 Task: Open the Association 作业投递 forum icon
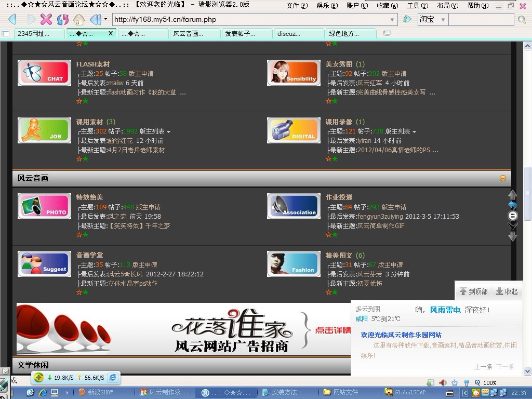[x=294, y=206]
